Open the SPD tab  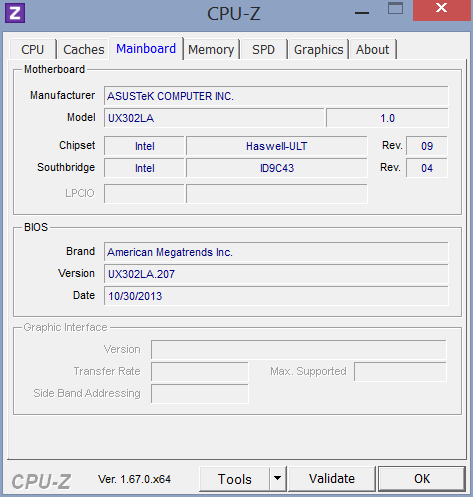coord(263,50)
